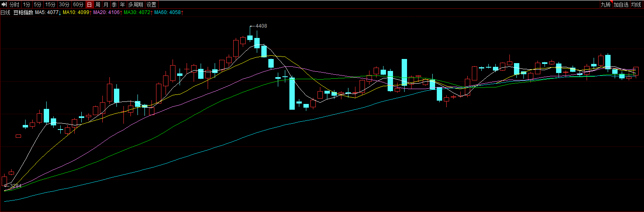Click the candlestick under the 4408 high label
This screenshot has width=644, height=212.
click(250, 38)
